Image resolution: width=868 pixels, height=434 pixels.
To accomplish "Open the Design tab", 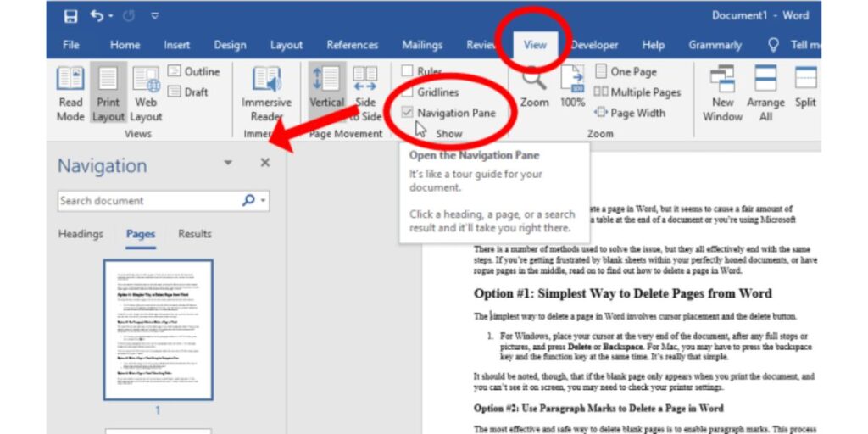I will click(230, 46).
